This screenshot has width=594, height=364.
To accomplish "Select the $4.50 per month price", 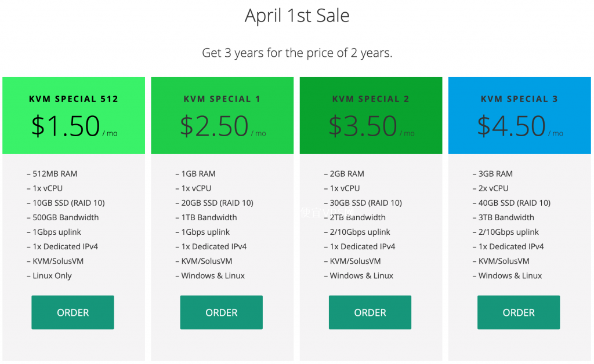I will click(x=520, y=126).
